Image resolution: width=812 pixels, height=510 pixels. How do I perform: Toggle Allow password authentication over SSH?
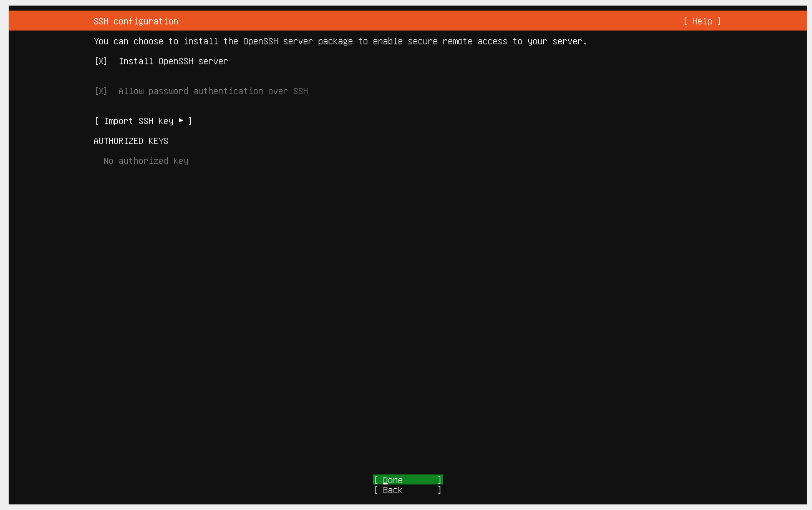click(101, 91)
